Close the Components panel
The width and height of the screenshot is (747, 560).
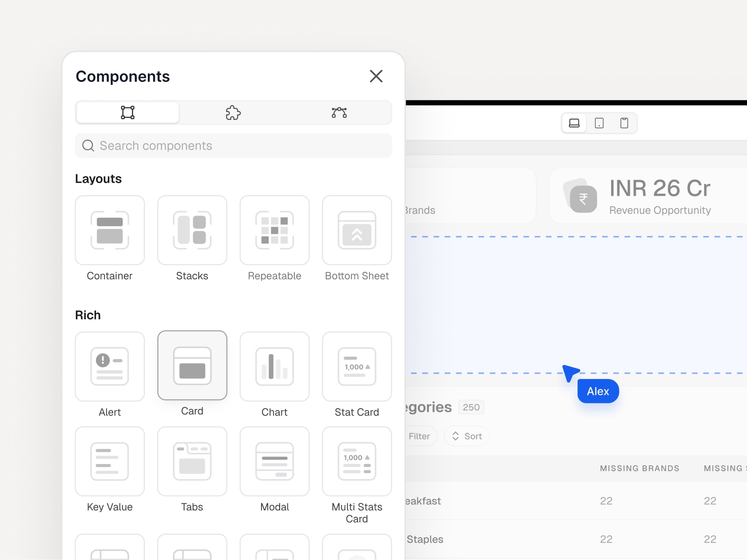click(x=376, y=76)
